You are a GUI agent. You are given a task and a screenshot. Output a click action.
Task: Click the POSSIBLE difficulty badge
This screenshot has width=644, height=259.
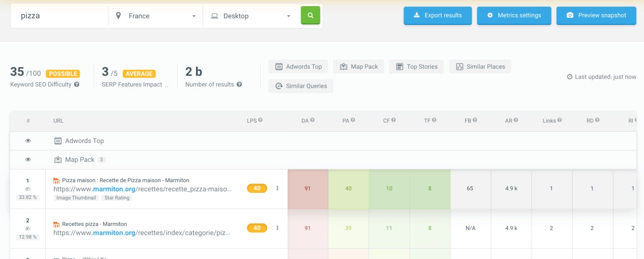tap(63, 74)
